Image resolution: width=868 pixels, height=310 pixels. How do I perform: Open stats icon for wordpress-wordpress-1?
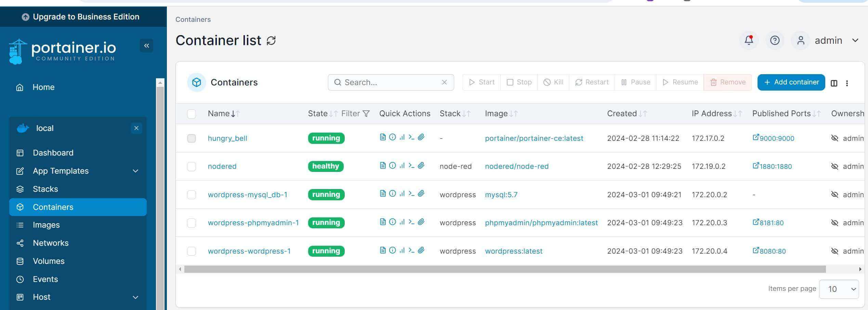pos(402,250)
